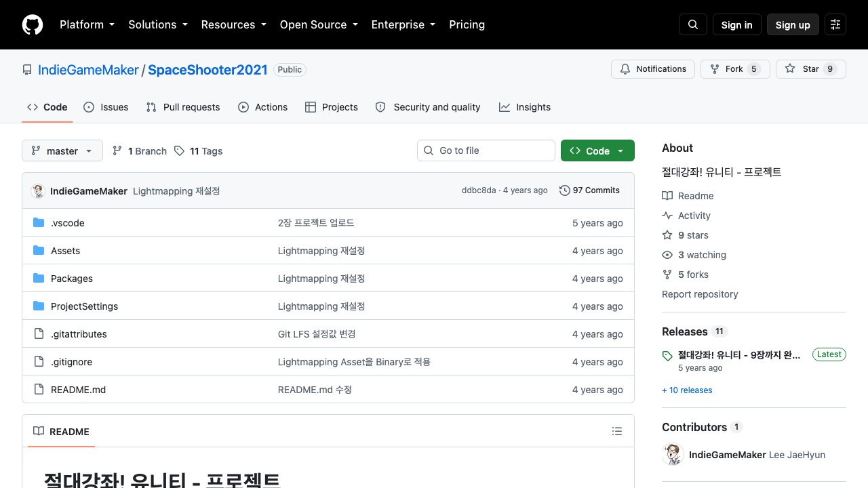
Task: Expand the Open Source menu
Action: point(319,24)
